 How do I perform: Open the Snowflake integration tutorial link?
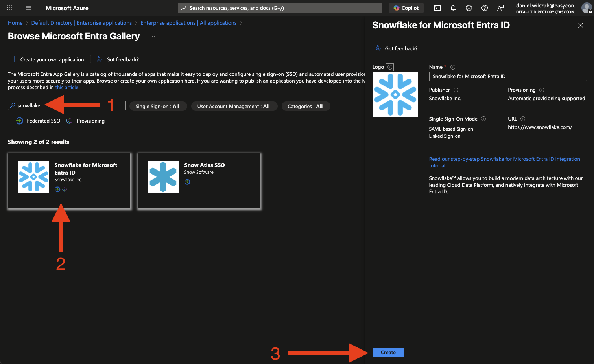tap(504, 159)
